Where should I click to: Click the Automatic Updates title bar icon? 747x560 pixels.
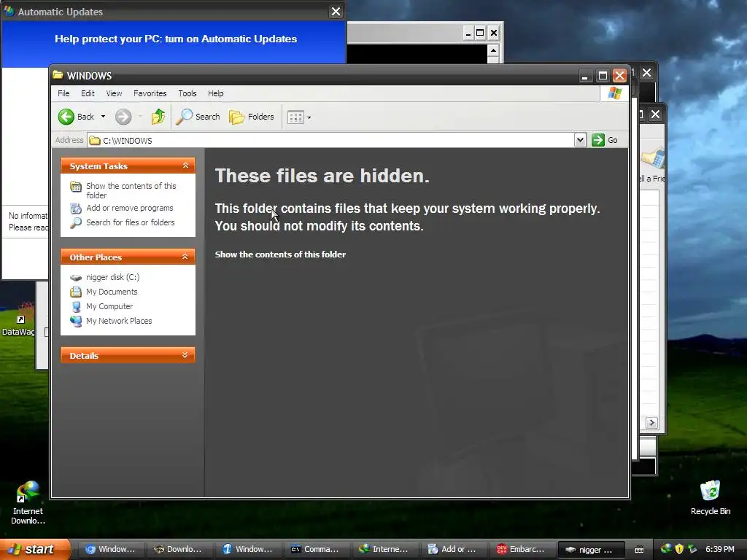pos(9,11)
